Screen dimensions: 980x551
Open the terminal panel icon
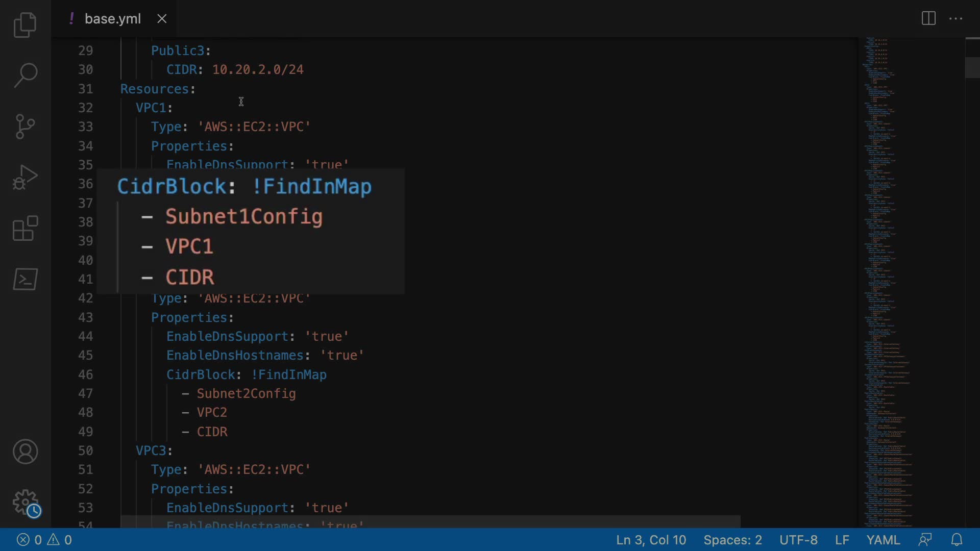tap(25, 279)
